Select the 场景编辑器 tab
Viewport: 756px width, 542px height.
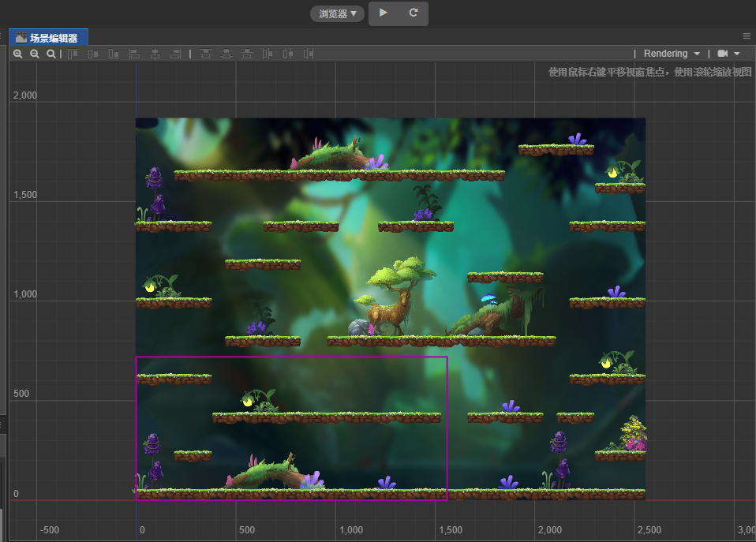tap(48, 37)
